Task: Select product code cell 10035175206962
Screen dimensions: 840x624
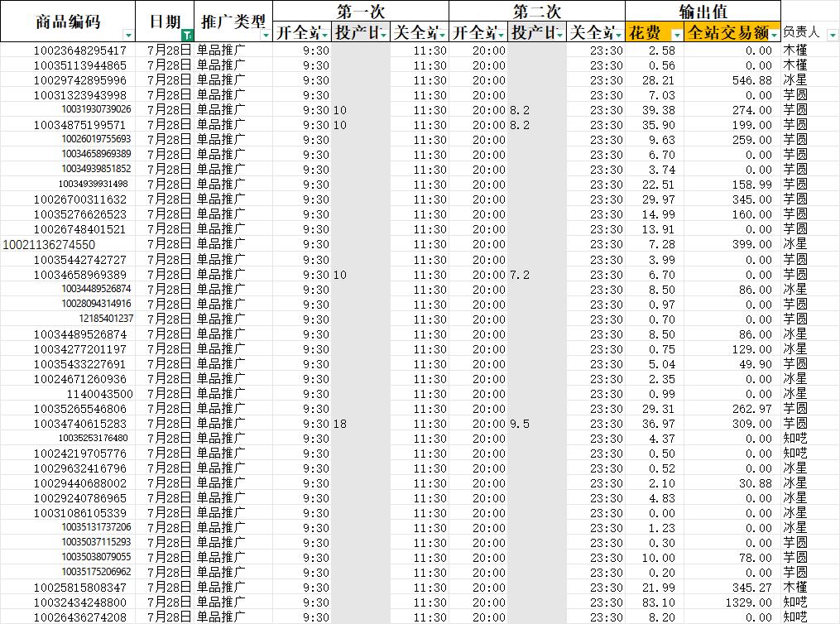Action: (68, 573)
